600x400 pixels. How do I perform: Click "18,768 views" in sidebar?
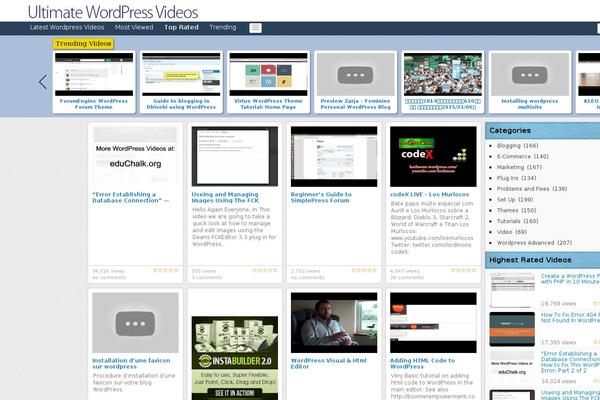[558, 304]
